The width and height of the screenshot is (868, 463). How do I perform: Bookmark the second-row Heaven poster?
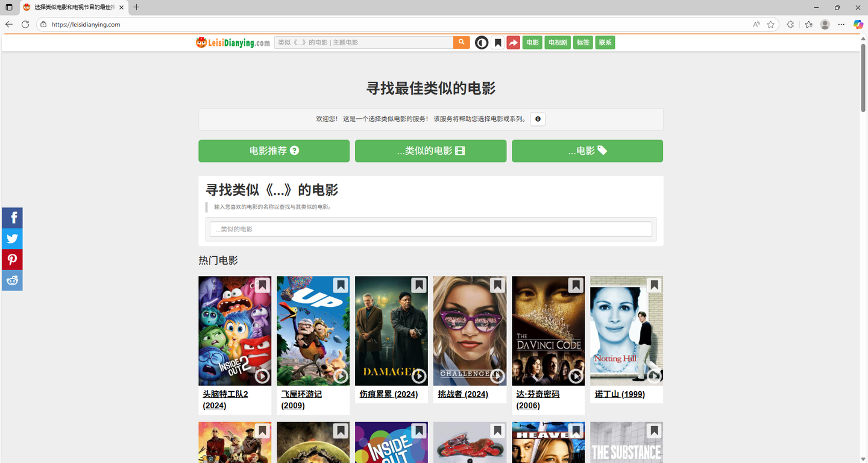(576, 431)
